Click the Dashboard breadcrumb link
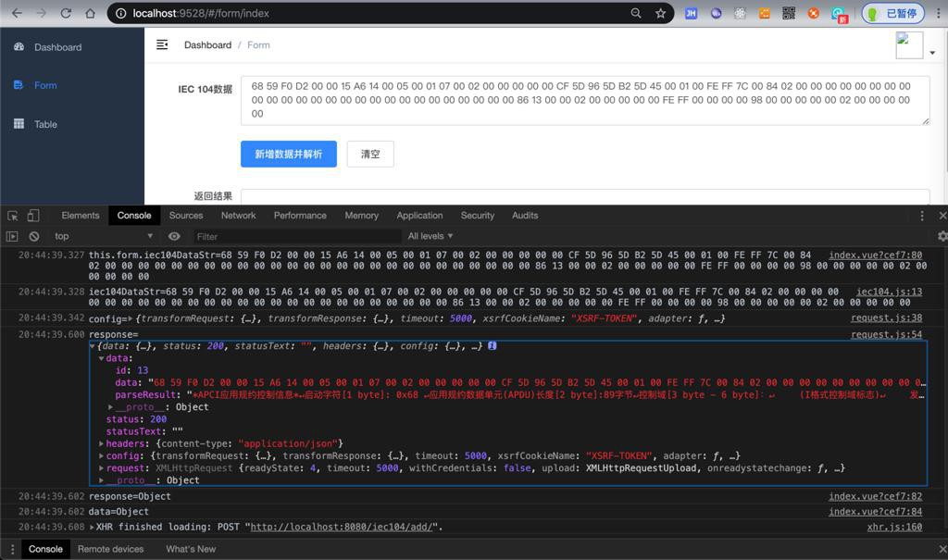The image size is (948, 560). [x=207, y=44]
